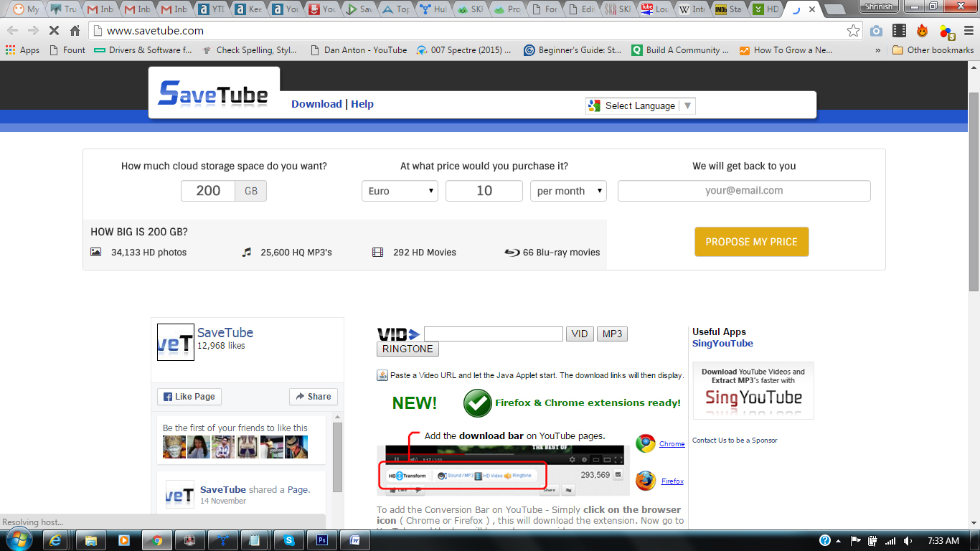This screenshot has height=551, width=980.
Task: Click the page vertical scrollbar
Action: (x=974, y=191)
